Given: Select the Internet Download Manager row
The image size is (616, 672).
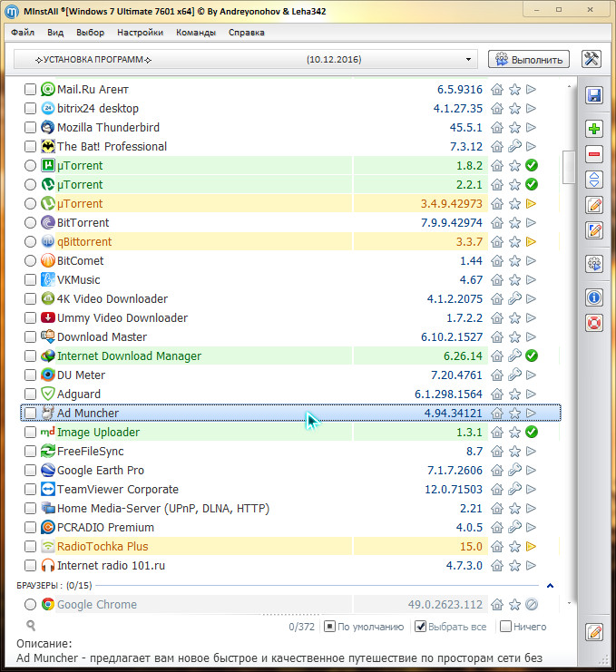Looking at the screenshot, I should click(x=290, y=355).
